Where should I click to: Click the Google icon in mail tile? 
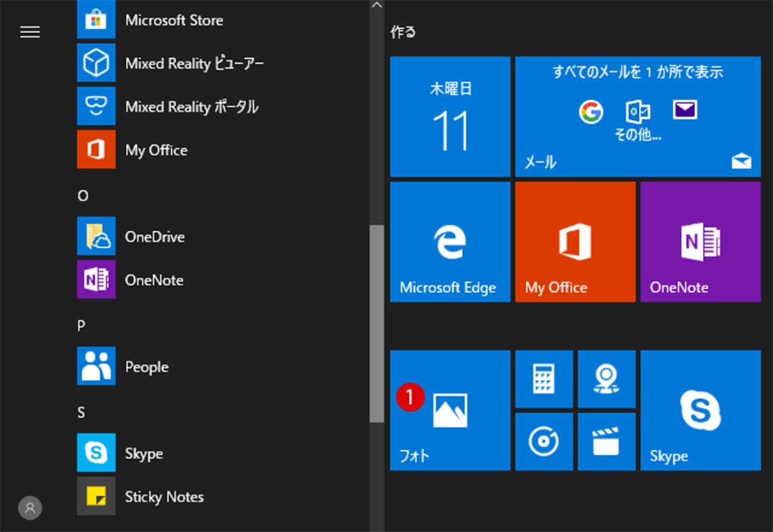pos(591,112)
